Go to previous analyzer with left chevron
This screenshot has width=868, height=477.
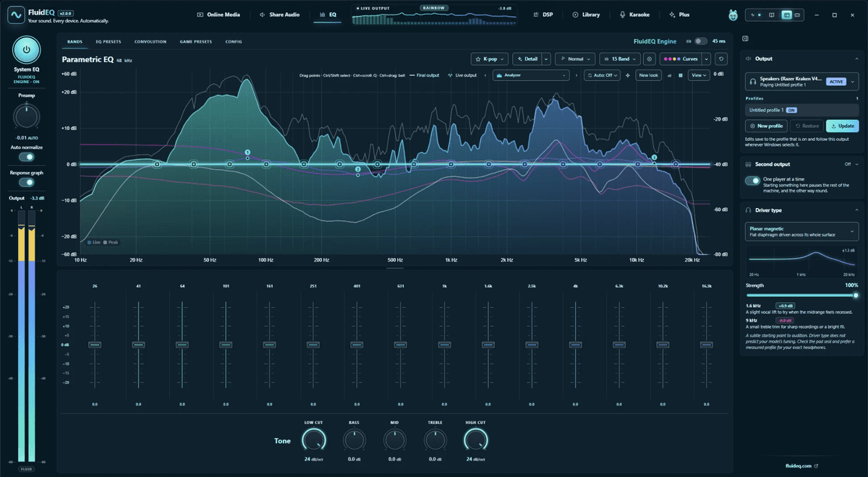click(x=485, y=75)
